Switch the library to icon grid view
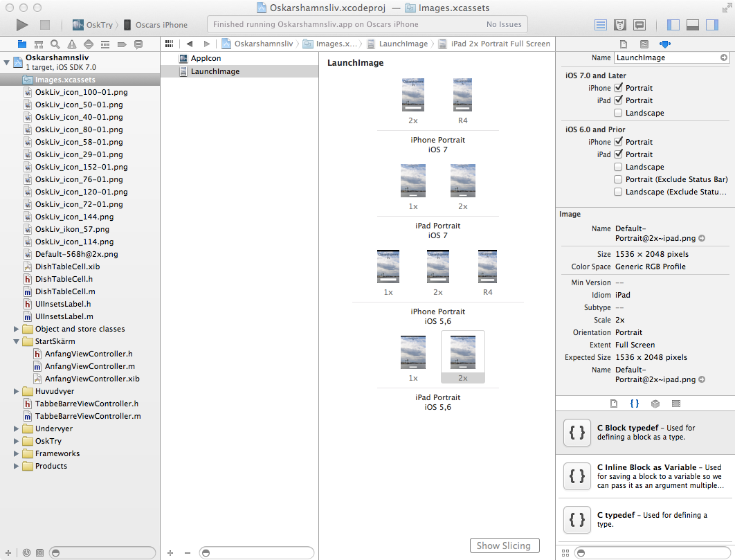Image resolution: width=735 pixels, height=560 pixels. [x=565, y=553]
